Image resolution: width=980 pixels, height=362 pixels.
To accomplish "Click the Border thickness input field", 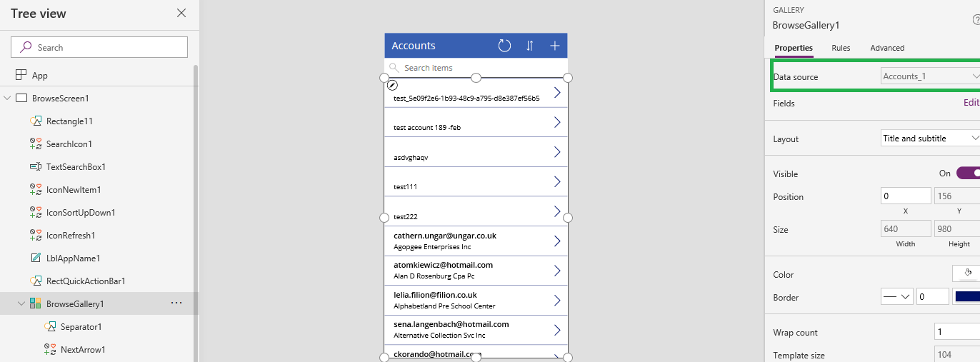I will (x=933, y=297).
